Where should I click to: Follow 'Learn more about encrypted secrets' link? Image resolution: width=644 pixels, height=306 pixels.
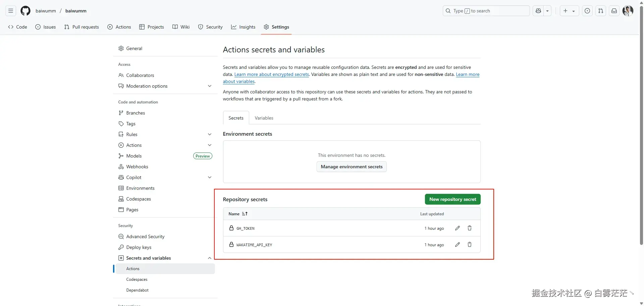271,75
